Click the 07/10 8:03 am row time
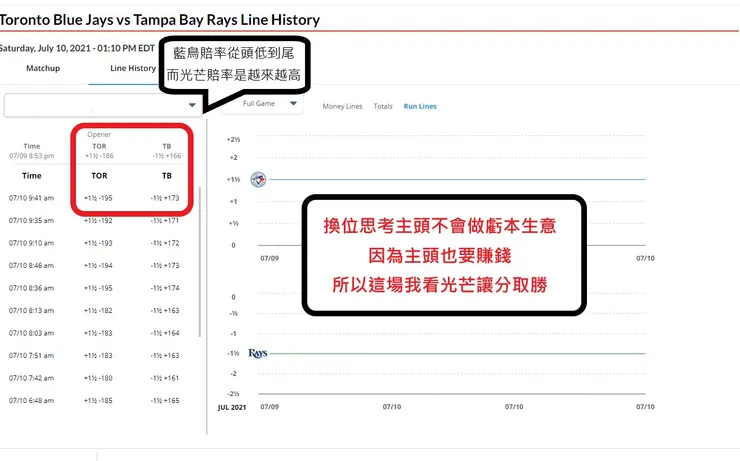This screenshot has height=461, width=740. pyautogui.click(x=31, y=333)
